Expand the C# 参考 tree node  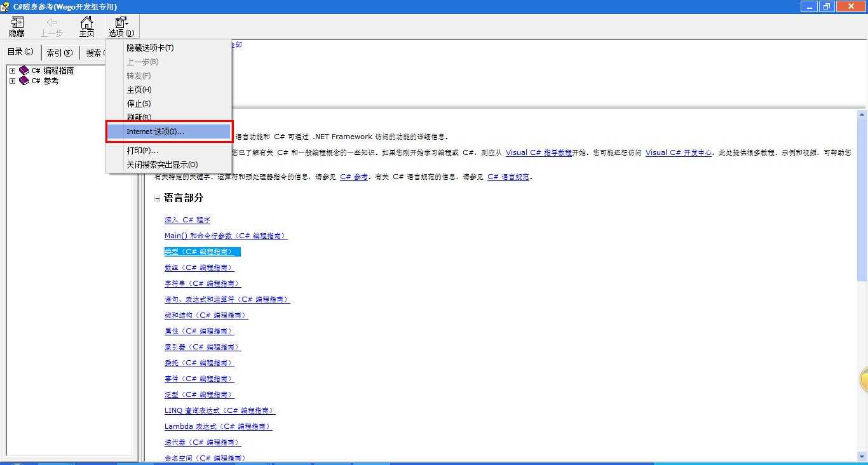(12, 81)
